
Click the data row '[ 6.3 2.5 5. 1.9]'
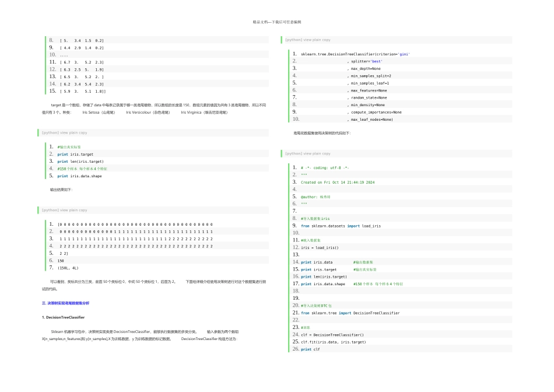point(82,69)
